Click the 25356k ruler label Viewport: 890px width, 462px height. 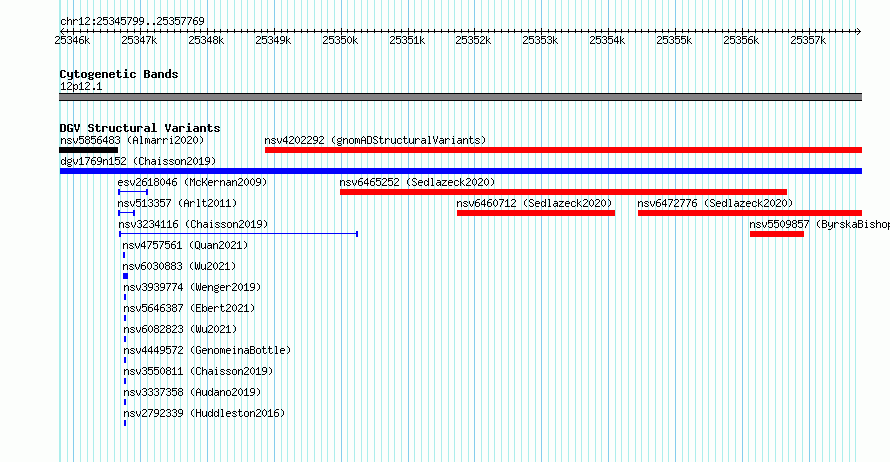(741, 40)
